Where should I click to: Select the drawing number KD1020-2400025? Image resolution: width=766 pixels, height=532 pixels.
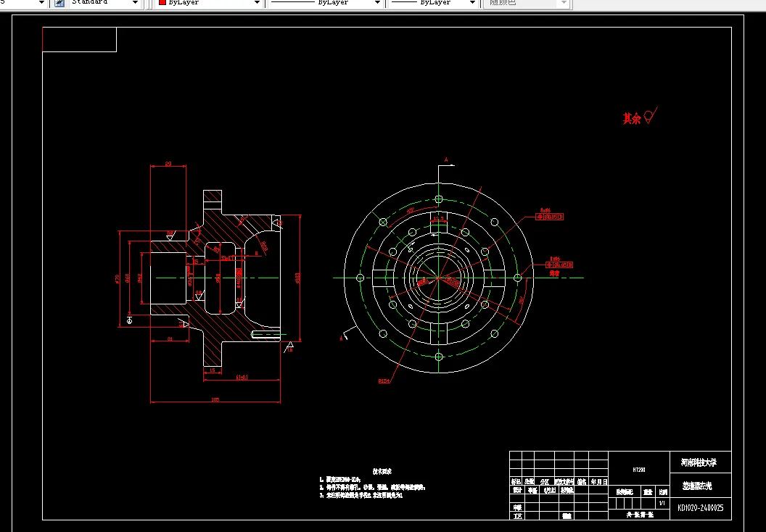click(x=700, y=507)
